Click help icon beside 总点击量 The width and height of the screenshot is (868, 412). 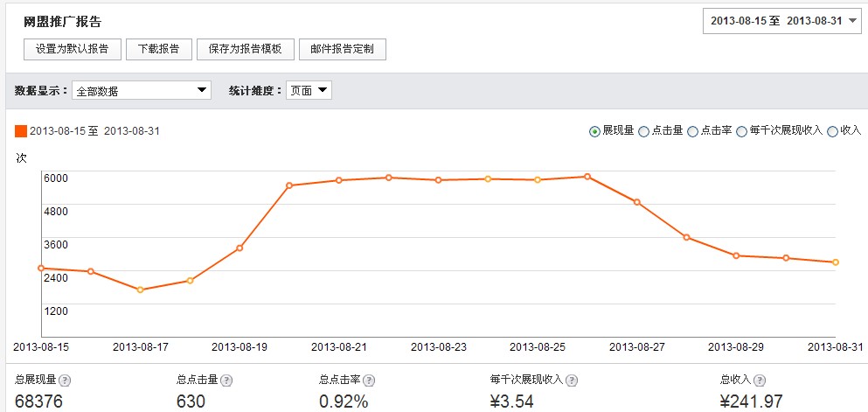227,381
